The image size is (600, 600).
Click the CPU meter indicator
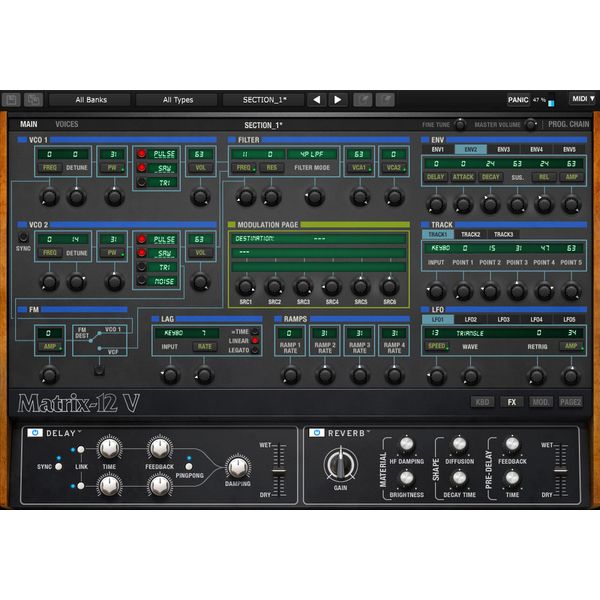551,100
